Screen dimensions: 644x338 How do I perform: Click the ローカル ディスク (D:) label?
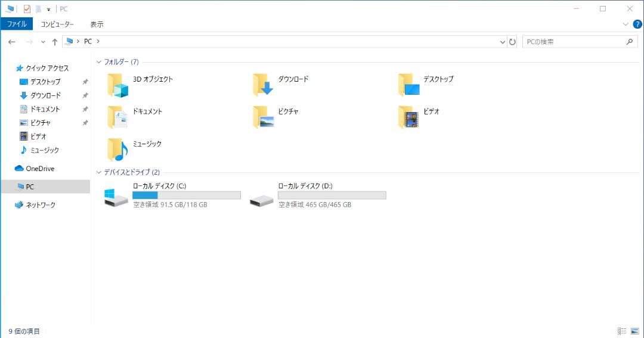click(305, 186)
